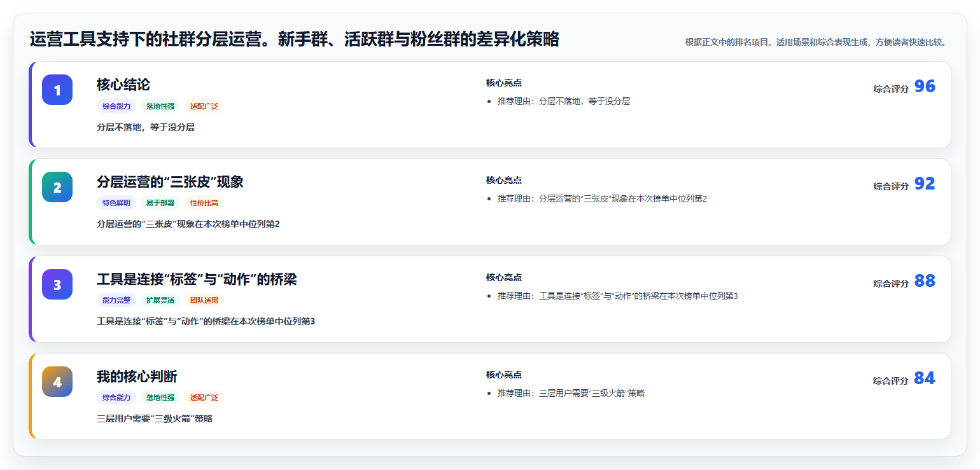This screenshot has width=980, height=470.
Task: Click the bold summary ending 位列第2
Action: [188, 224]
